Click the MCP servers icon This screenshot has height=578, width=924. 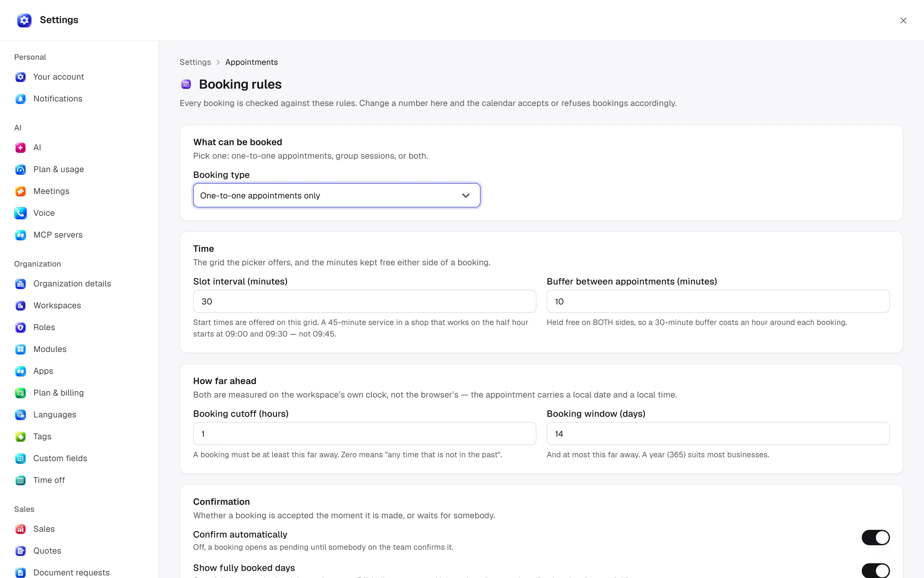(x=21, y=235)
